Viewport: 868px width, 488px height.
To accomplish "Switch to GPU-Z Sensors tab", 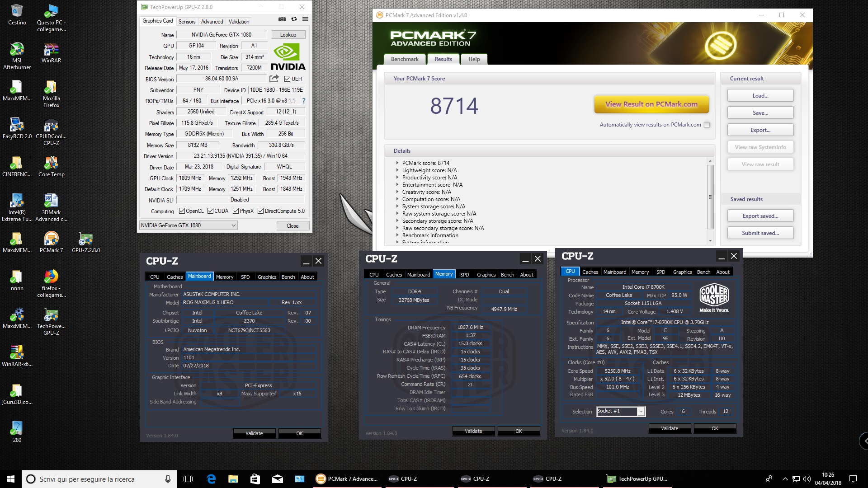I will pos(187,21).
